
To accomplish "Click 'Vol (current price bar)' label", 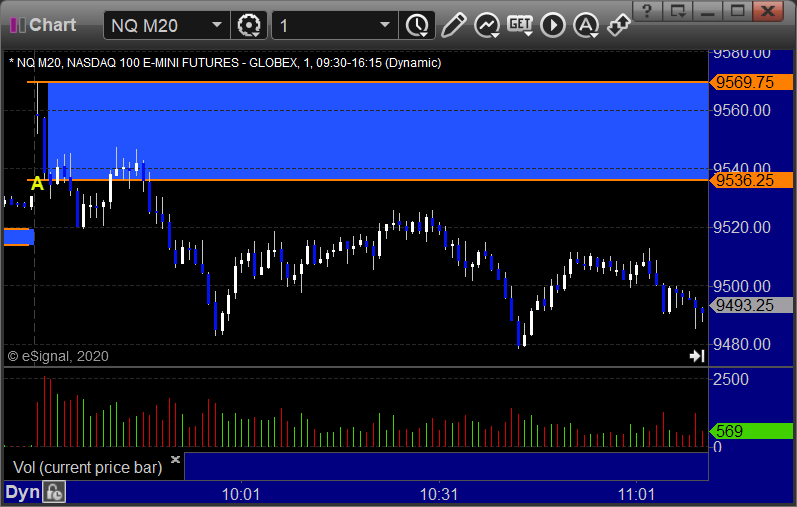I will tap(87, 467).
